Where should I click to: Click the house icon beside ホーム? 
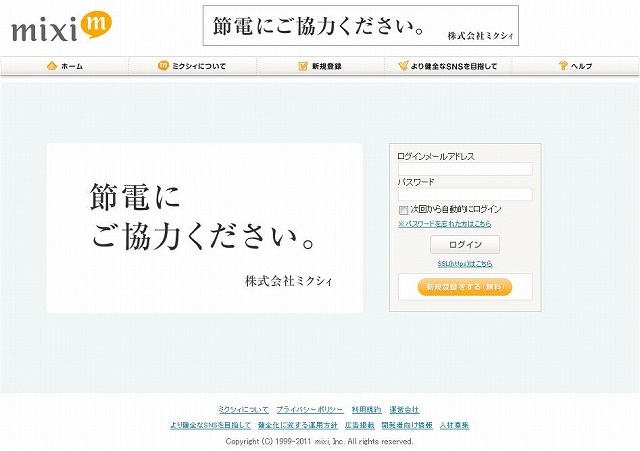point(52,66)
